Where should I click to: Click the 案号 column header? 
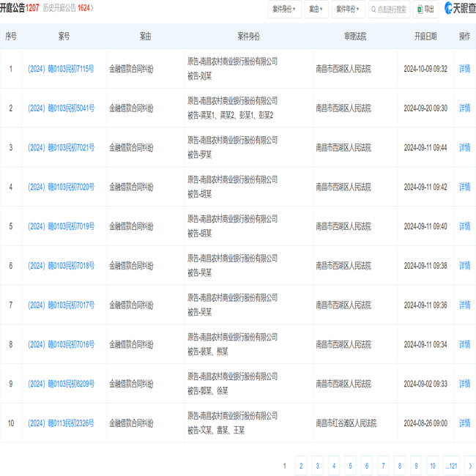(x=64, y=37)
